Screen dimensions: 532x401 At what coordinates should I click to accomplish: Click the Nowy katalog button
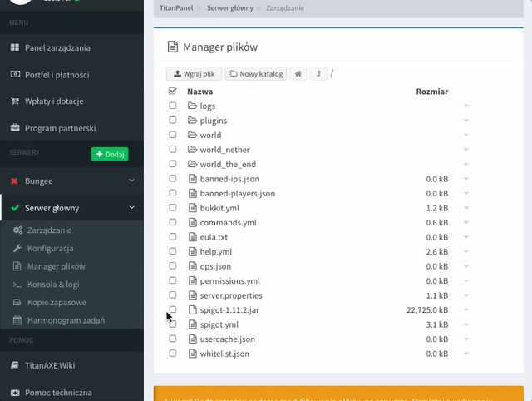click(x=256, y=74)
